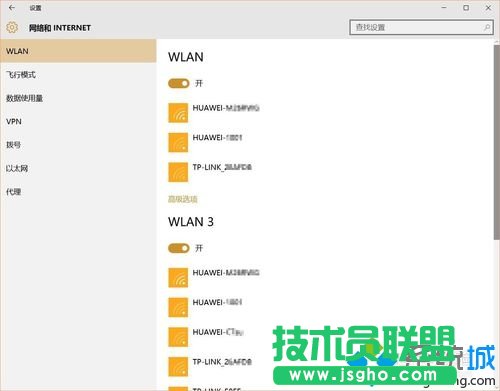The width and height of the screenshot is (500, 391).
Task: Select HUAWEI-1801 network name under WLAN
Action: [217, 138]
